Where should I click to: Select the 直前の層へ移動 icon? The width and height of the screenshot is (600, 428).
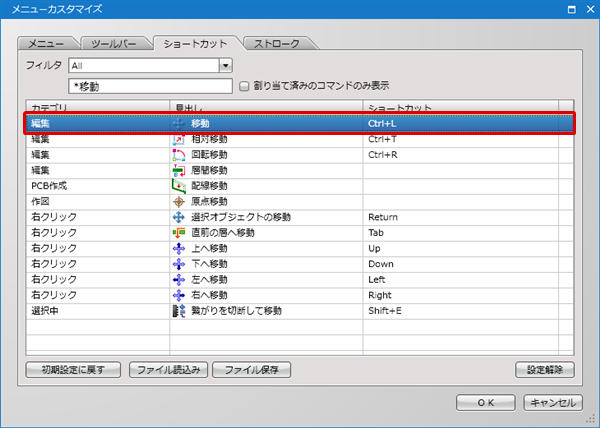point(179,233)
